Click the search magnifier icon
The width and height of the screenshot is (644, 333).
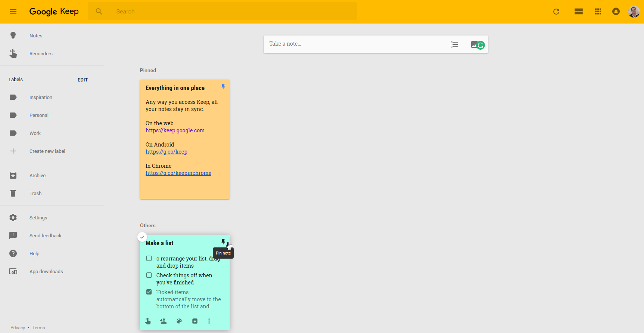[99, 12]
